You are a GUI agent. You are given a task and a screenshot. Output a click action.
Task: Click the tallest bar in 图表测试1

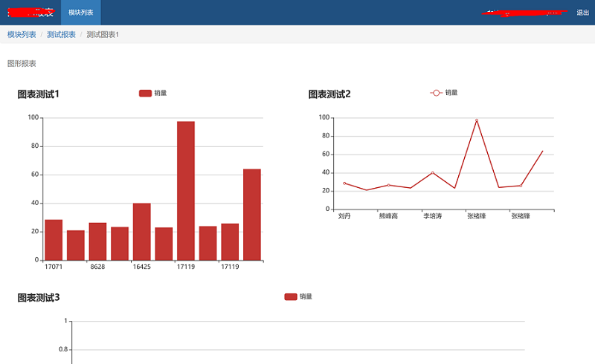[x=186, y=191]
